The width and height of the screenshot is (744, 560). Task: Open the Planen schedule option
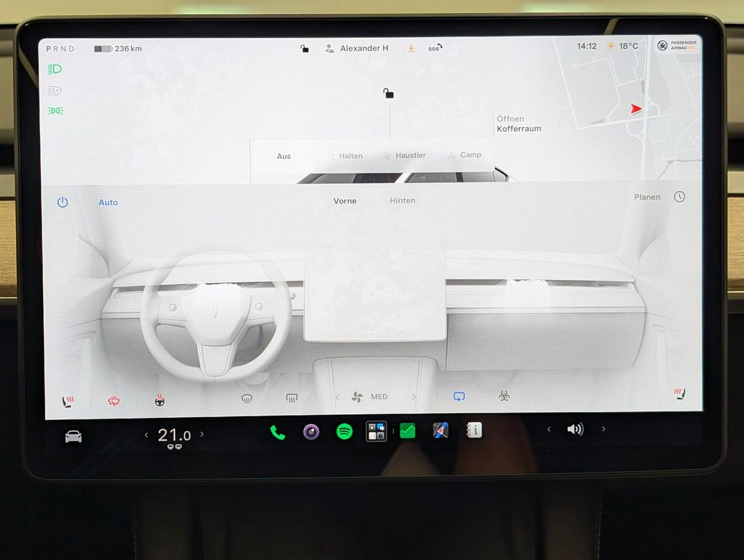point(647,197)
